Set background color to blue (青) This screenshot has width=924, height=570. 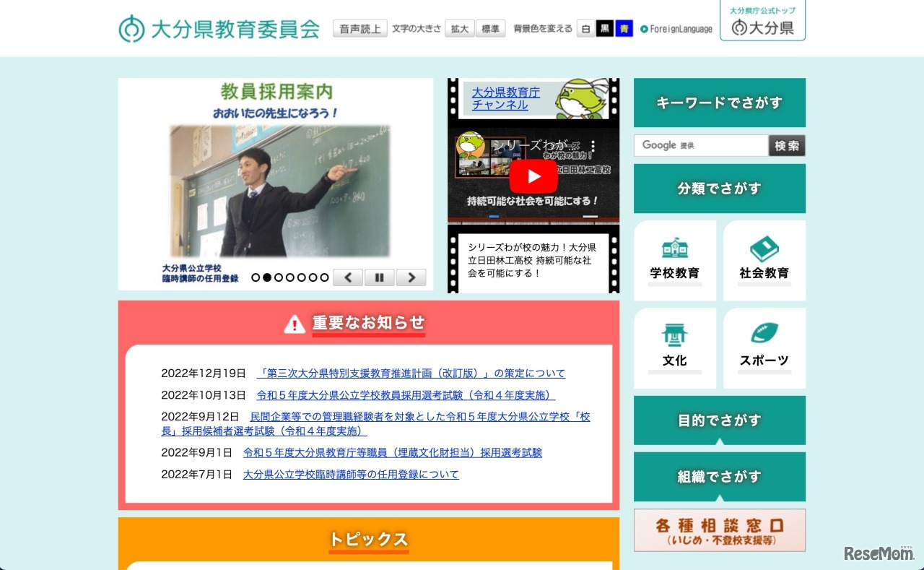[x=624, y=29]
